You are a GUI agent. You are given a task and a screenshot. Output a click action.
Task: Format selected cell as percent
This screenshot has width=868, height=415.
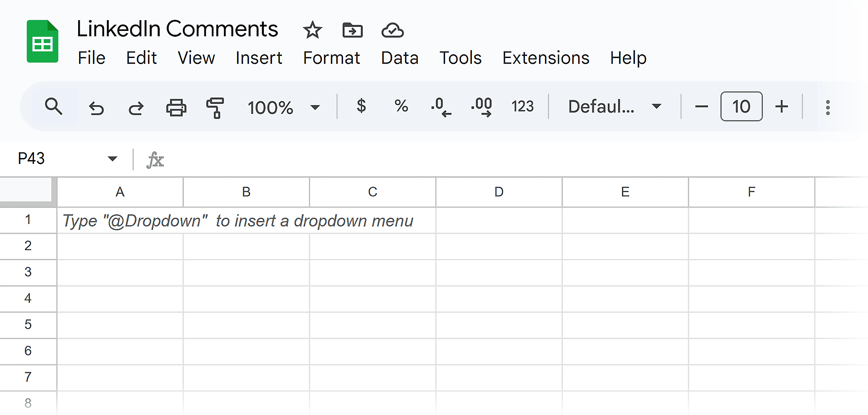tap(401, 107)
